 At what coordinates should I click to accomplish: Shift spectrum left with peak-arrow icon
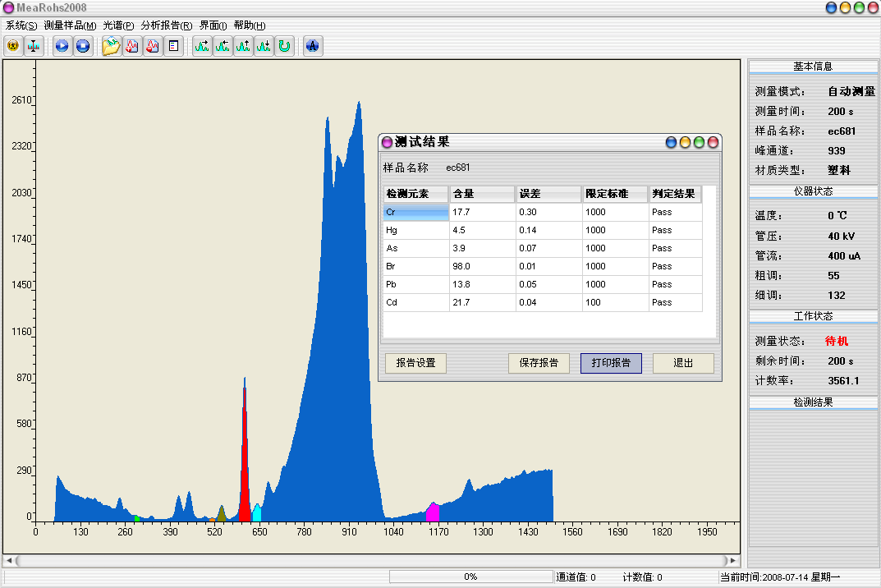223,46
